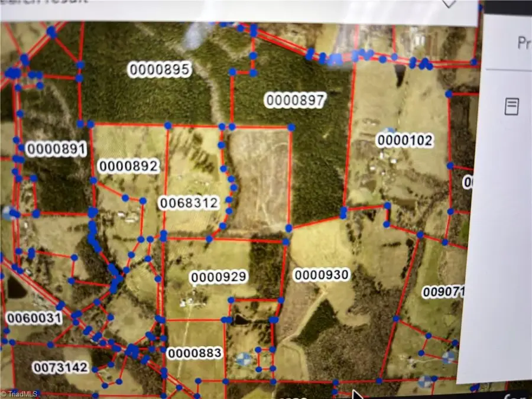532x399 pixels.
Task: Choose parcel label 0073142
Action: [60, 367]
